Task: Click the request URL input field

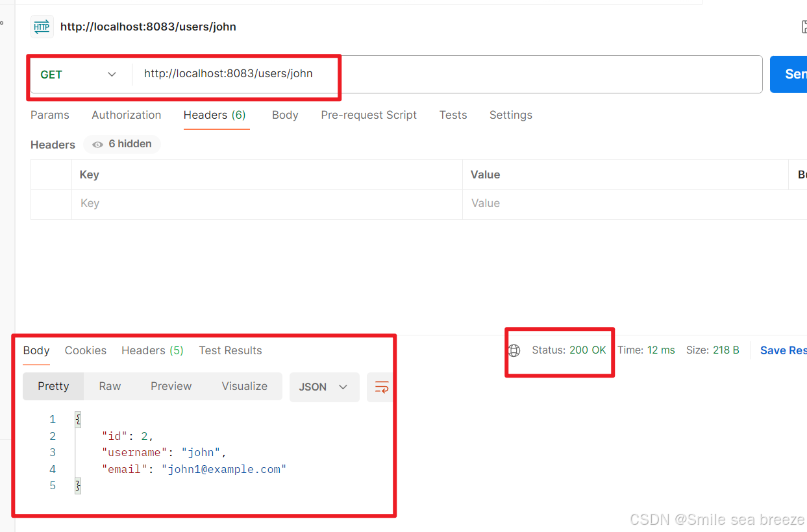Action: point(447,74)
